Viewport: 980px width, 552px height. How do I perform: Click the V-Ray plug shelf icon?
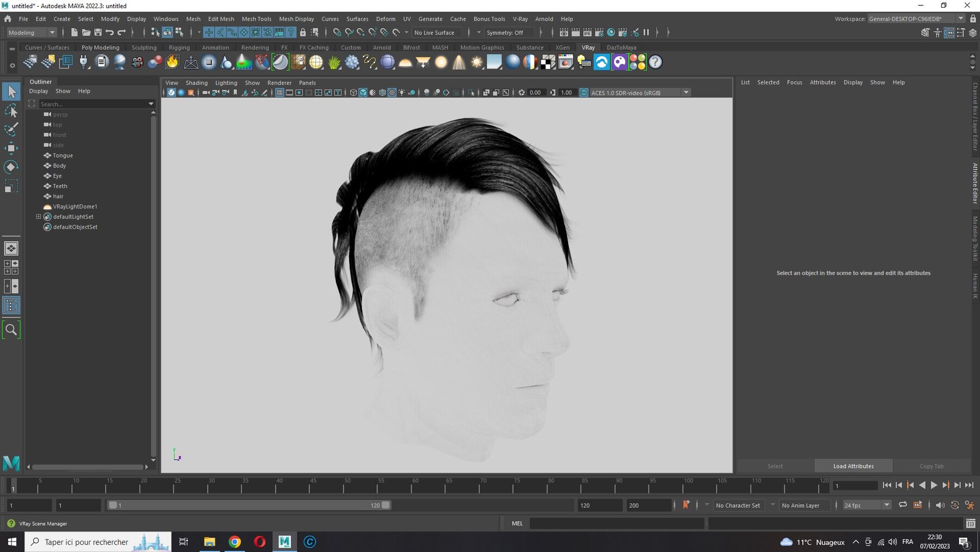(x=84, y=62)
